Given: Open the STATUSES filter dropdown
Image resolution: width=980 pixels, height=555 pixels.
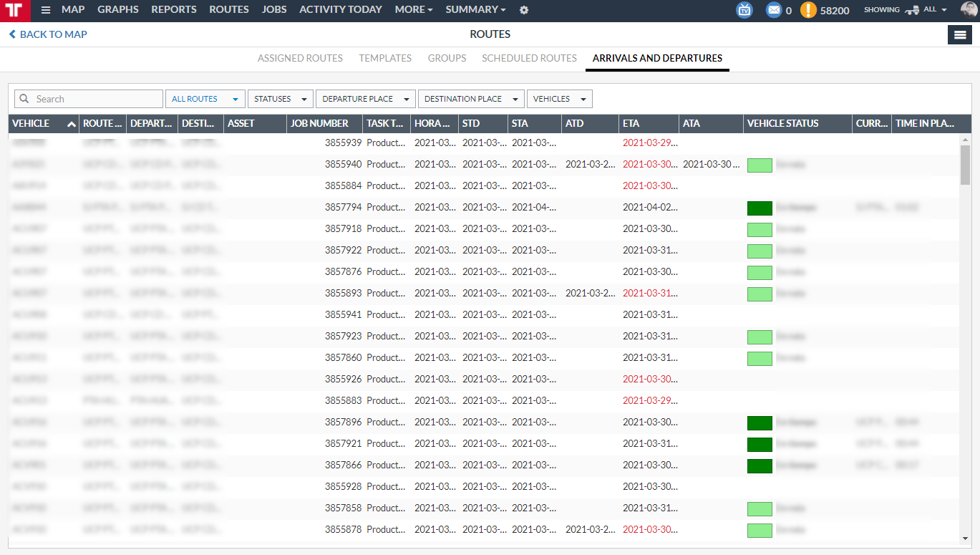Looking at the screenshot, I should click(x=281, y=99).
